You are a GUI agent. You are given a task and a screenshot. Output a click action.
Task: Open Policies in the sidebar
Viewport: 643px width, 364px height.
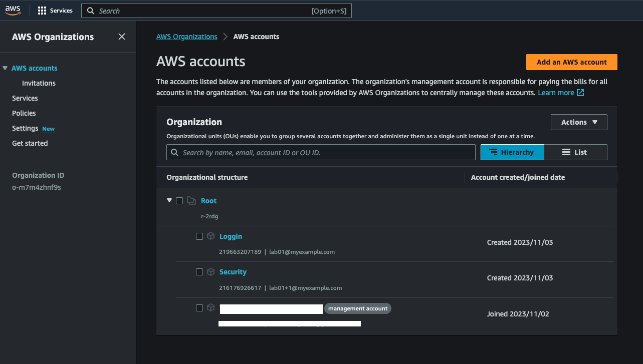(24, 113)
